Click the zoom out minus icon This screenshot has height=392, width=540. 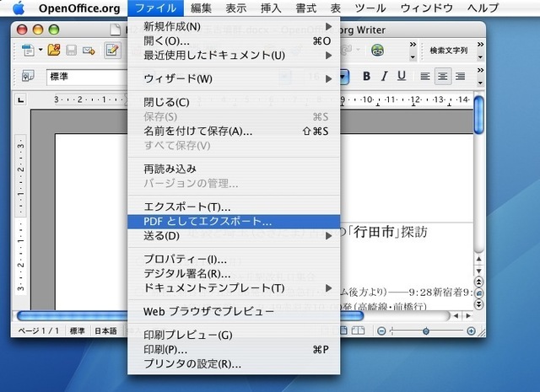(381, 331)
